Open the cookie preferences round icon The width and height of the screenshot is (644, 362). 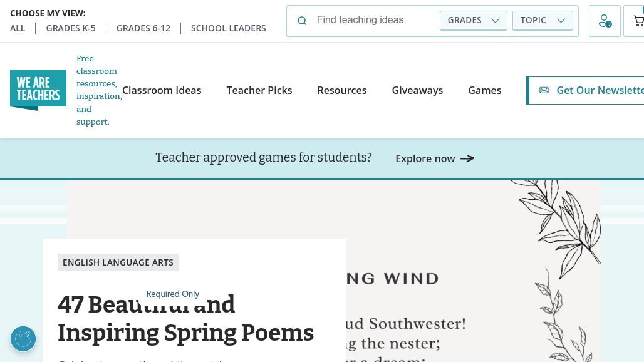(x=23, y=339)
